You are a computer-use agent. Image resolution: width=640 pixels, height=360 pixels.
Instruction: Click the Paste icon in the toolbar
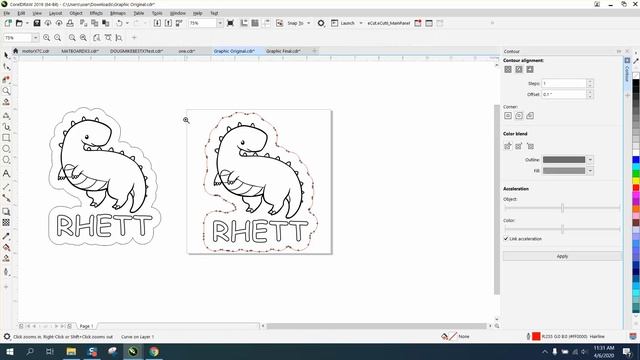[x=106, y=23]
